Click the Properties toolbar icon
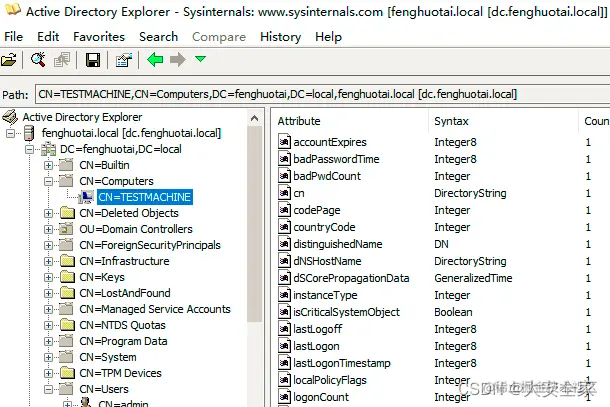 124,60
